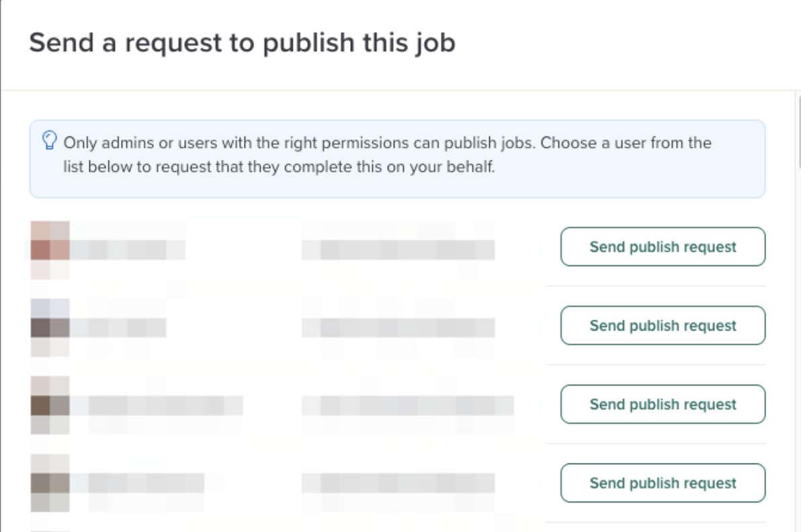
Task: Click the first user's blurred email column
Action: [x=398, y=250]
